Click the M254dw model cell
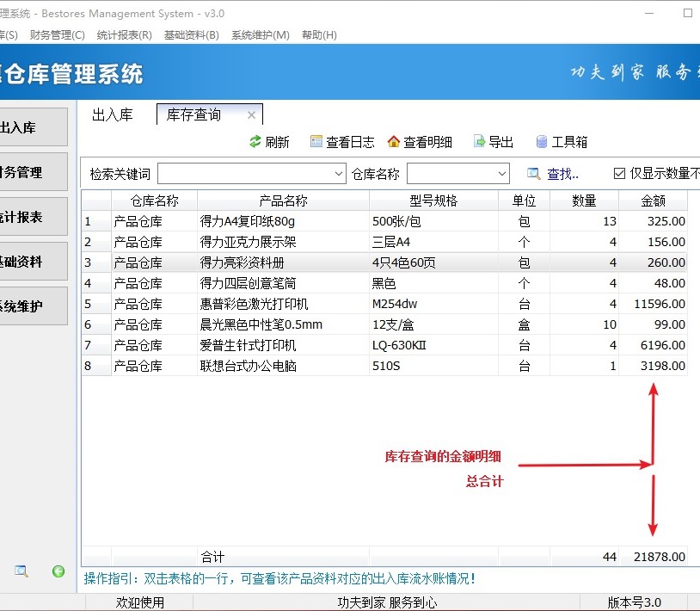Image resolution: width=700 pixels, height=611 pixels. click(x=433, y=304)
